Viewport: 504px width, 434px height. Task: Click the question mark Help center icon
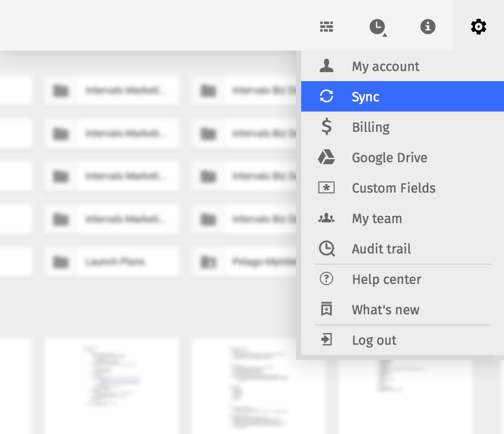tap(326, 279)
